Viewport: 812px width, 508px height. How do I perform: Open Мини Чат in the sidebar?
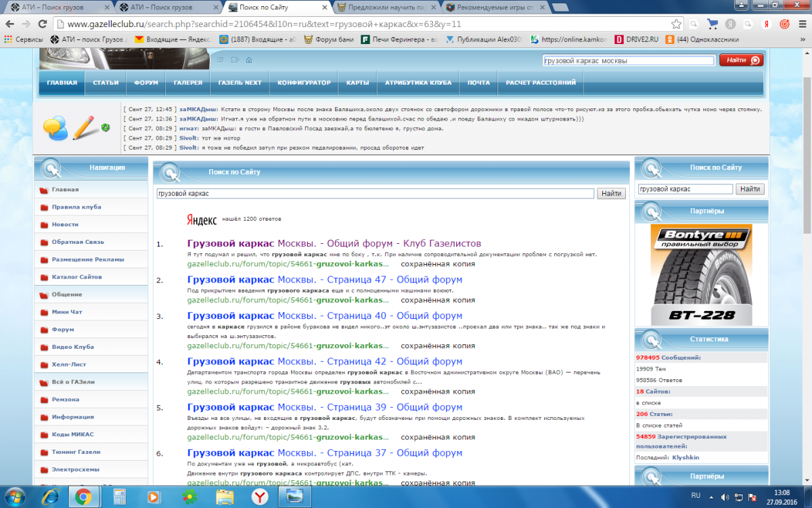tap(67, 312)
